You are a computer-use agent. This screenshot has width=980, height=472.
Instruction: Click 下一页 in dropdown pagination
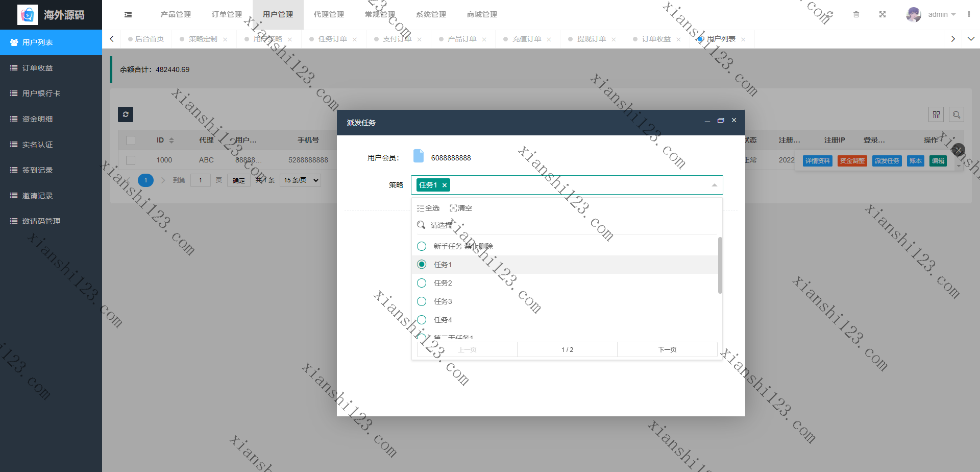tap(667, 349)
